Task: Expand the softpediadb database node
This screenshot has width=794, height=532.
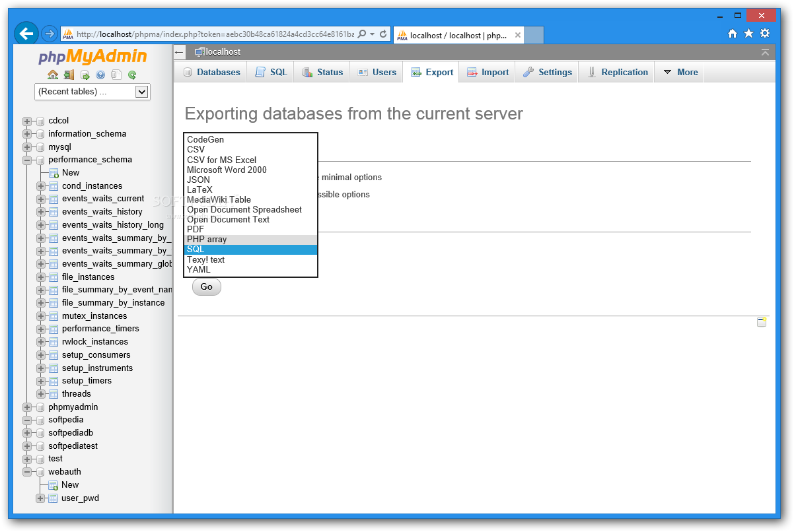Action: [27, 433]
